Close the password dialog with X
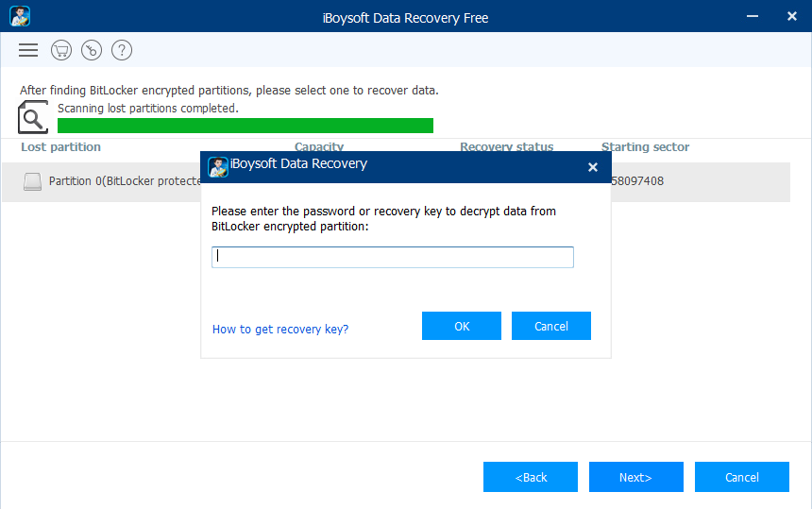 [x=592, y=167]
